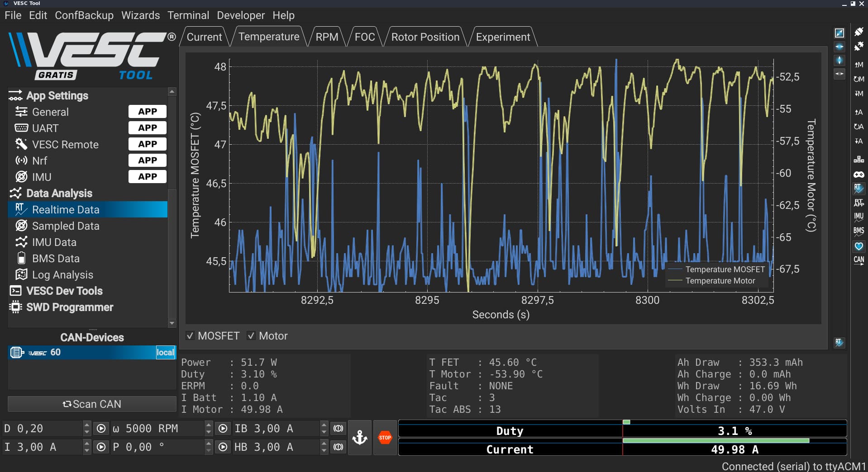Click the scroll down arrow of the sidebar list
The width and height of the screenshot is (868, 472).
[172, 323]
